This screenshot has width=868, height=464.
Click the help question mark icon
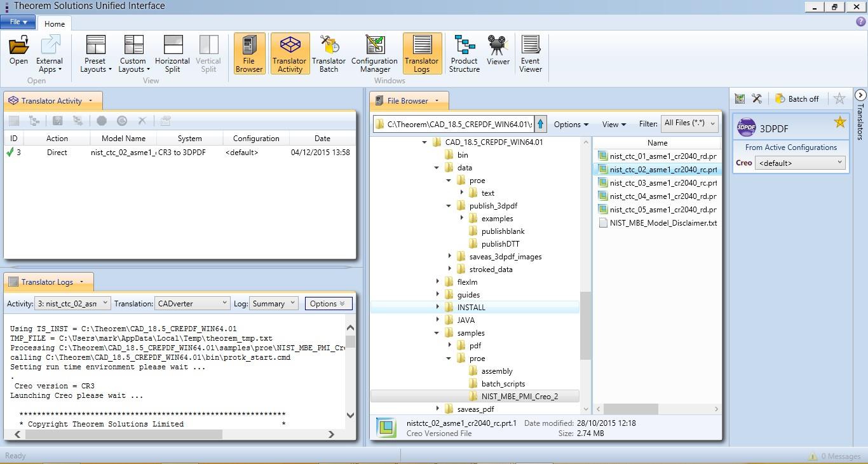pos(861,22)
